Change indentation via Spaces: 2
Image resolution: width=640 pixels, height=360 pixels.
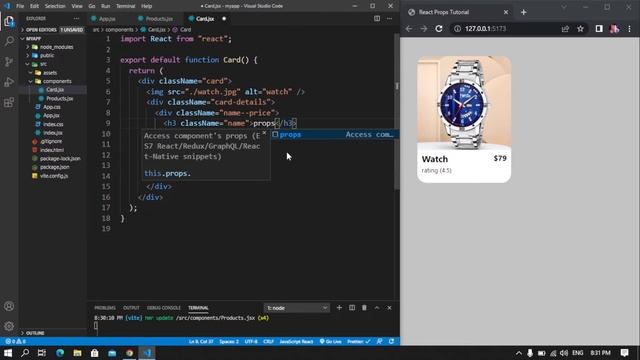(x=229, y=341)
